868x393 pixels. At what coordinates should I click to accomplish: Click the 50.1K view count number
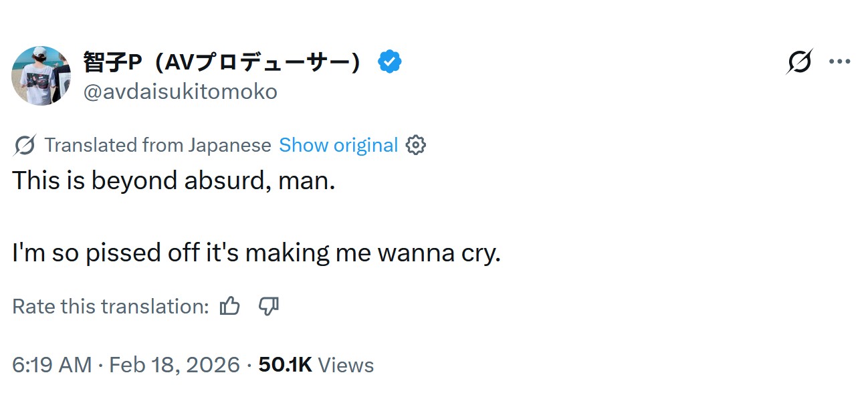coord(285,365)
